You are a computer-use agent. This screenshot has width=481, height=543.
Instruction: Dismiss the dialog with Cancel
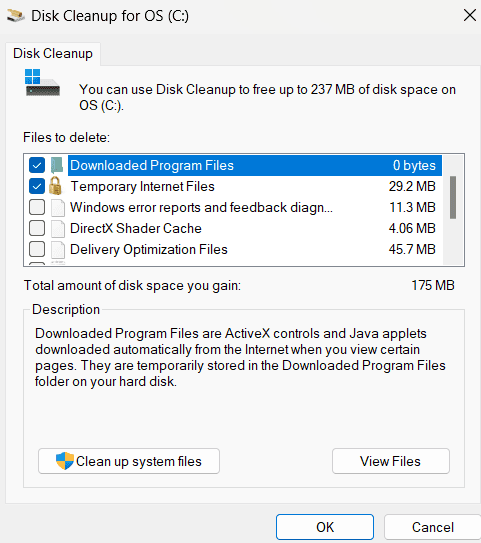(x=433, y=527)
